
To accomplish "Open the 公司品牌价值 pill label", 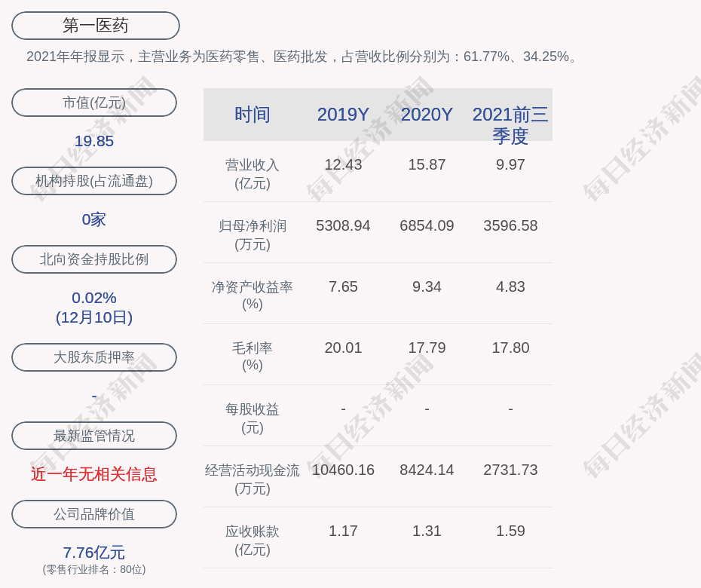I will [x=94, y=514].
